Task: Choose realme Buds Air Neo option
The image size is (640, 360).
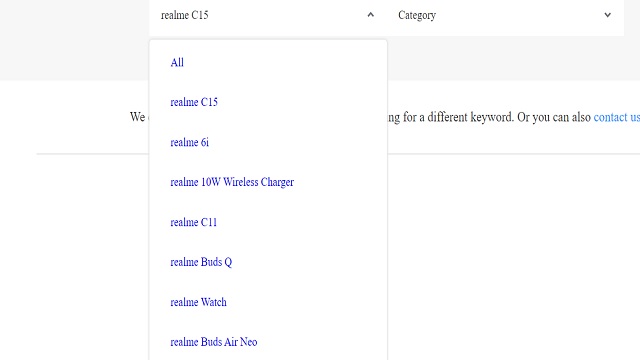Action: pos(213,342)
